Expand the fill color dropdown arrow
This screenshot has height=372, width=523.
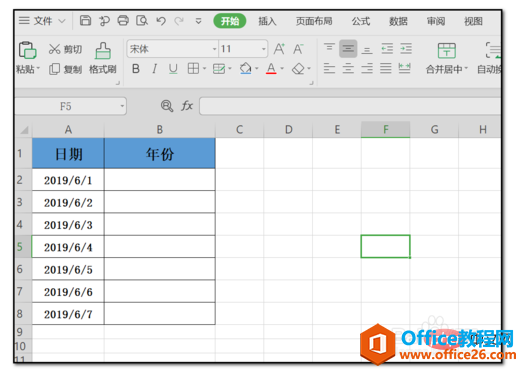click(x=256, y=69)
